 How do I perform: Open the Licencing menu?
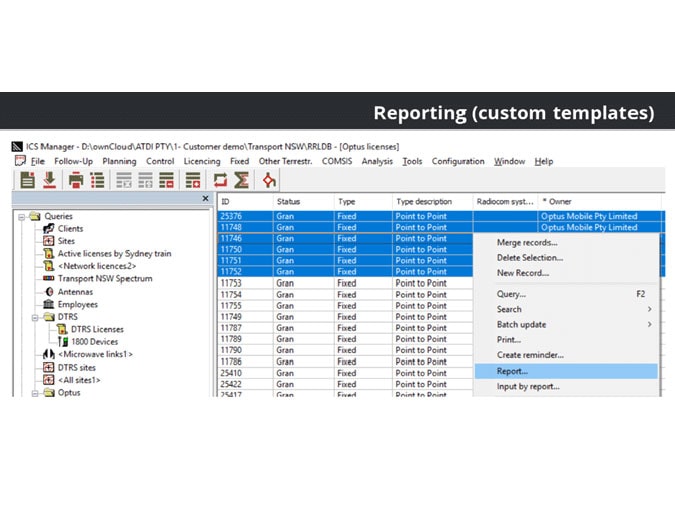pyautogui.click(x=201, y=161)
